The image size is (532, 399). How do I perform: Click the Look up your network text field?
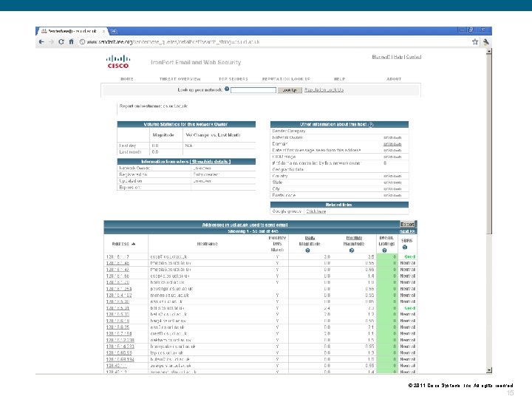click(253, 90)
